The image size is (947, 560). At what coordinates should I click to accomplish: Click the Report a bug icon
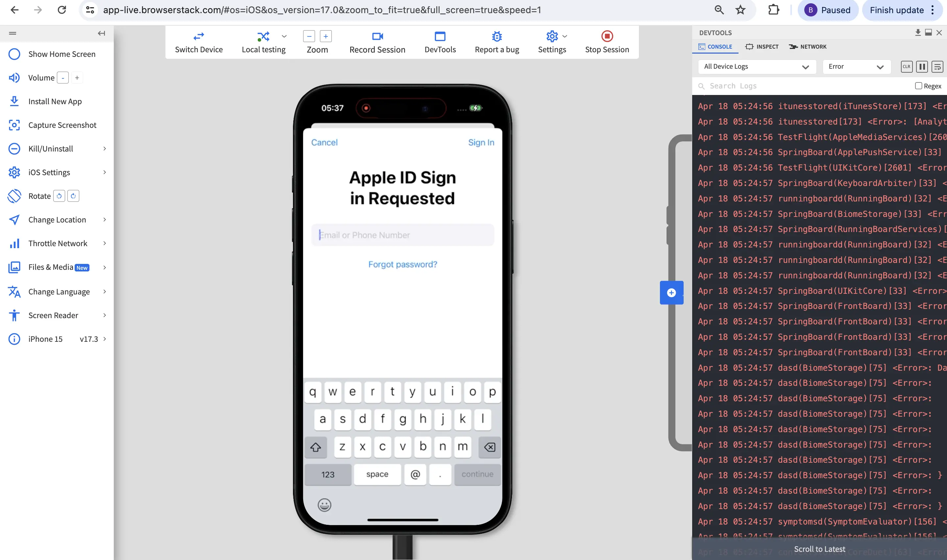click(x=497, y=36)
